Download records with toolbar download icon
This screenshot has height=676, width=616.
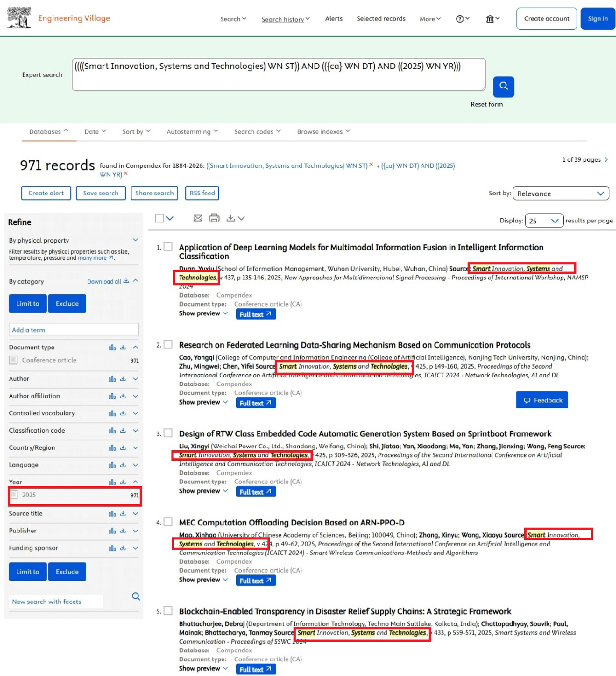coord(231,218)
